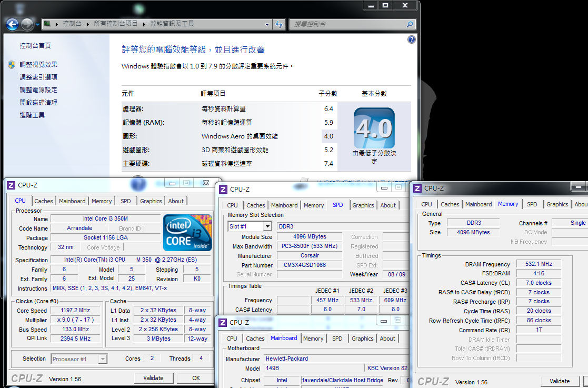
Task: Click the Level 3 cache value 3 MBytes
Action: pos(158,339)
